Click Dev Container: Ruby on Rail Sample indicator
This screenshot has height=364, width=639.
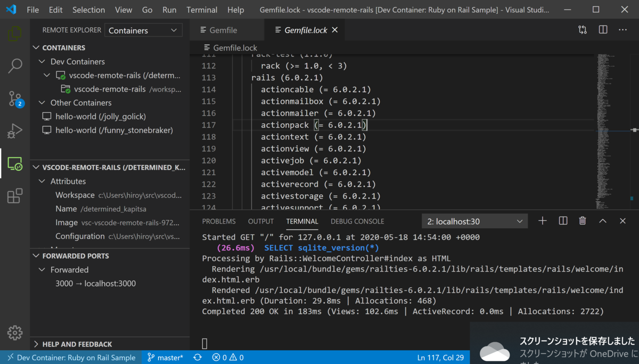click(71, 358)
